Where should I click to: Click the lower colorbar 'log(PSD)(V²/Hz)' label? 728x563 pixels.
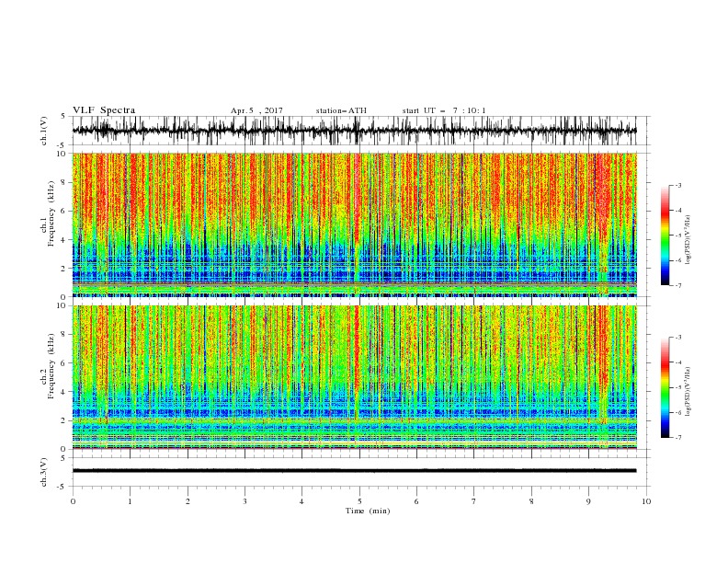[688, 391]
